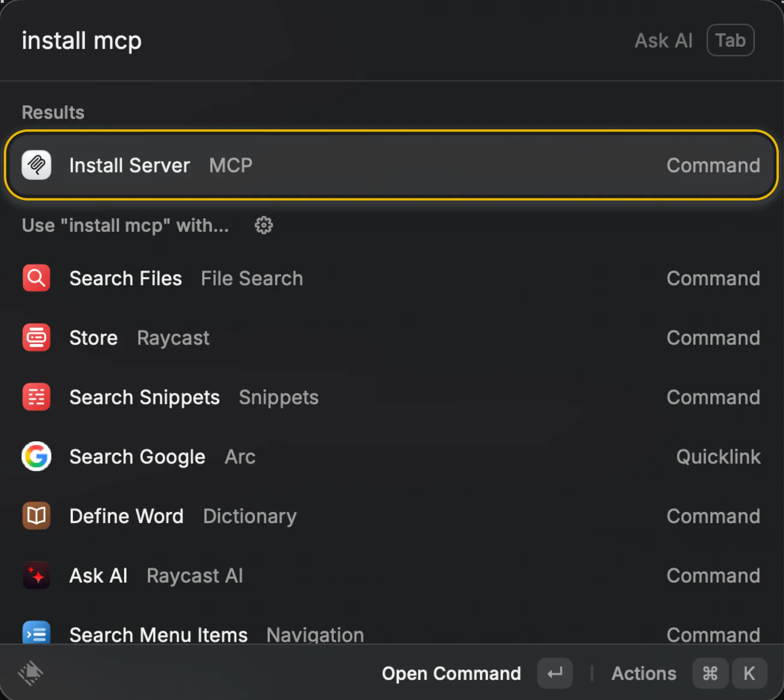Open the Define Word command row
The width and height of the screenshot is (784, 700).
tap(257, 516)
